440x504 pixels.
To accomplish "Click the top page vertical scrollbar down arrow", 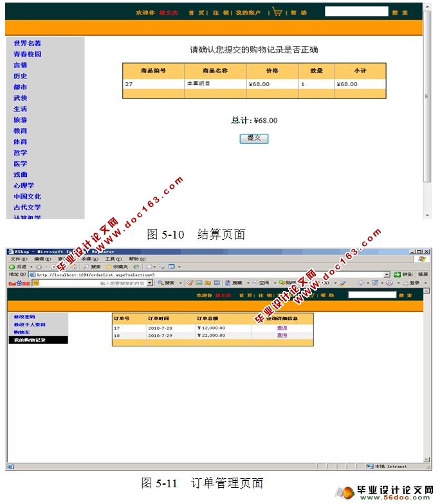I will (x=427, y=215).
